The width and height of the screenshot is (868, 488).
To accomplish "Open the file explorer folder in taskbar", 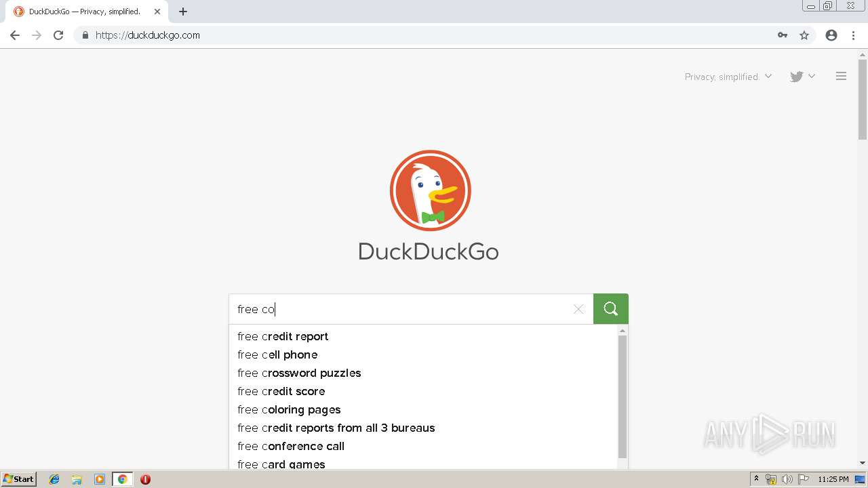I will (x=77, y=479).
